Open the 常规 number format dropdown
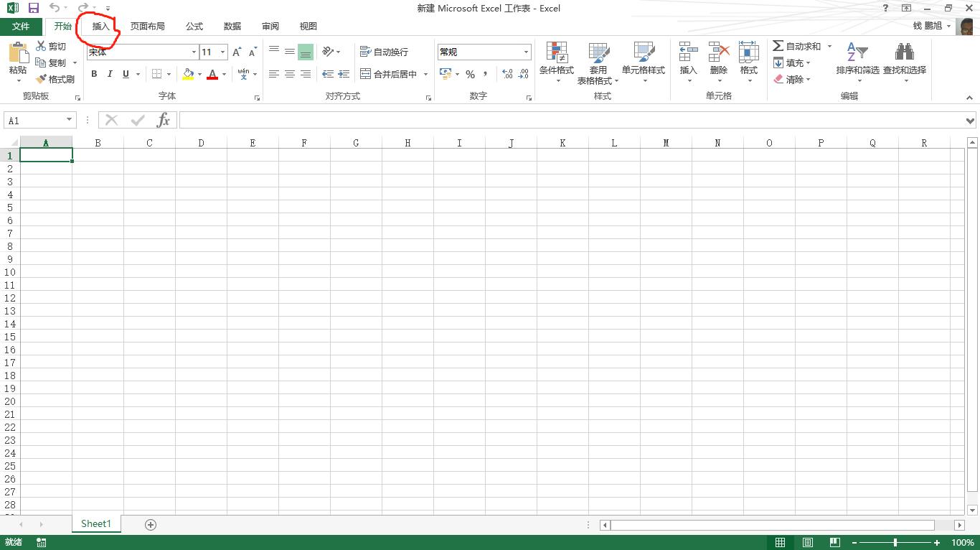Image resolution: width=980 pixels, height=550 pixels. coord(526,52)
